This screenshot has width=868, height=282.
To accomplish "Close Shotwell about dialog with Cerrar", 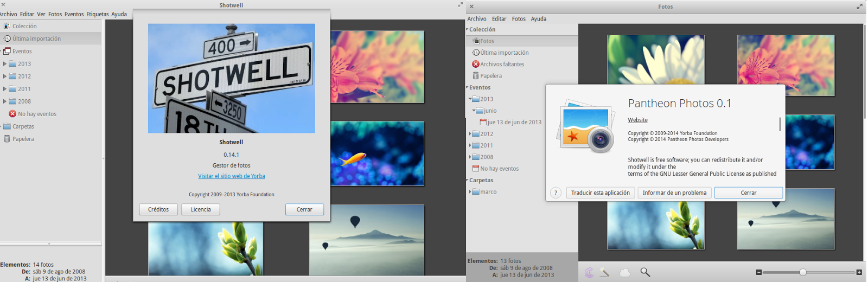I will click(304, 209).
